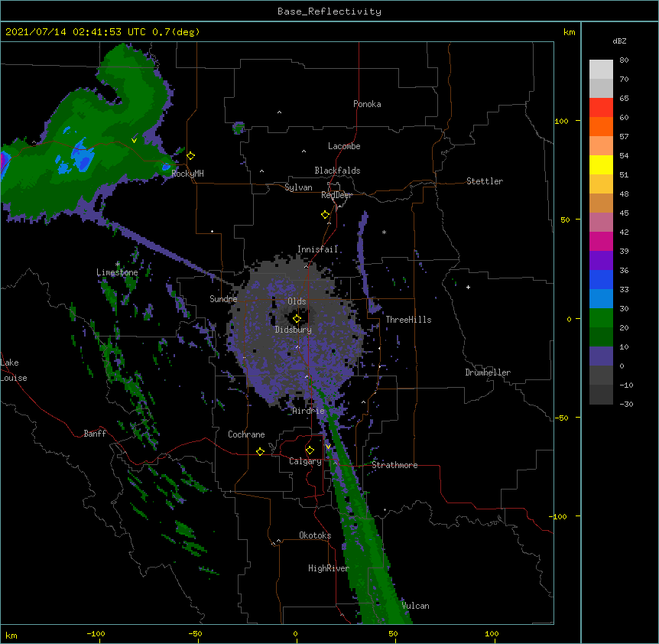This screenshot has width=659, height=644.
Task: Click the Banff label
Action: coord(95,434)
